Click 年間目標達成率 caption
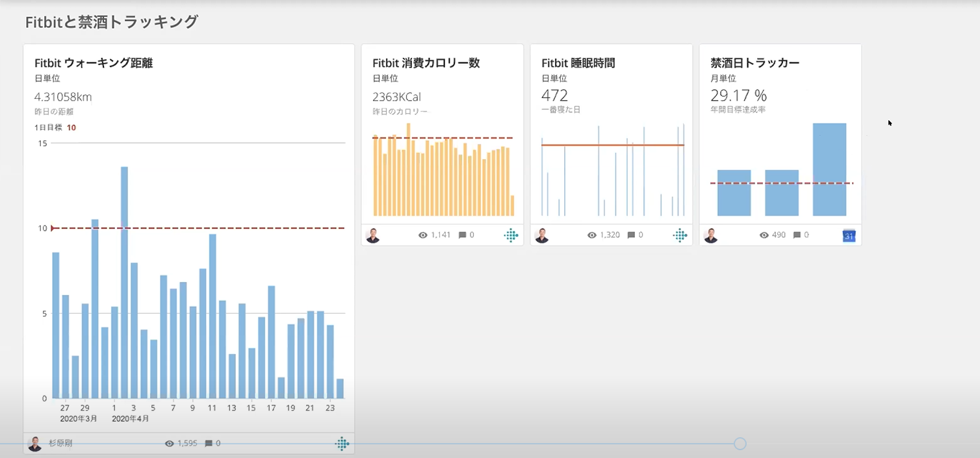980x458 pixels. [x=738, y=110]
